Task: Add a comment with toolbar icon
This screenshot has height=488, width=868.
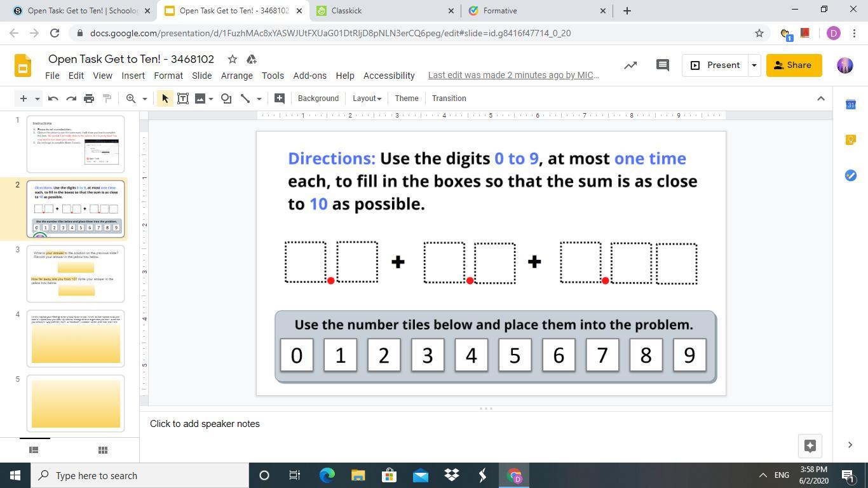Action: click(279, 98)
